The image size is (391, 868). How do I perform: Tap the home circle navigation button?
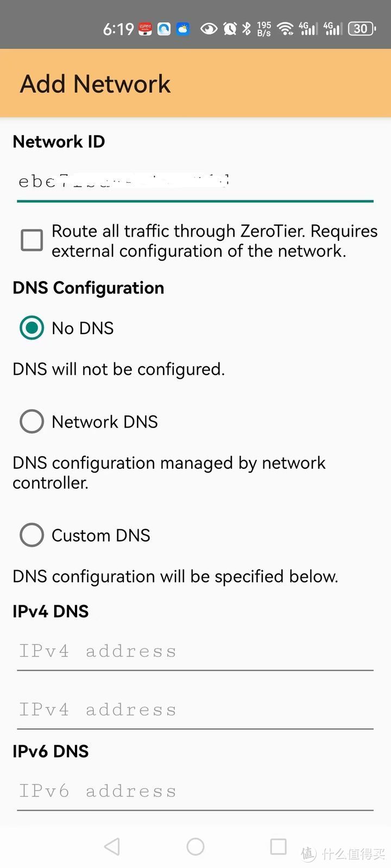pyautogui.click(x=195, y=846)
